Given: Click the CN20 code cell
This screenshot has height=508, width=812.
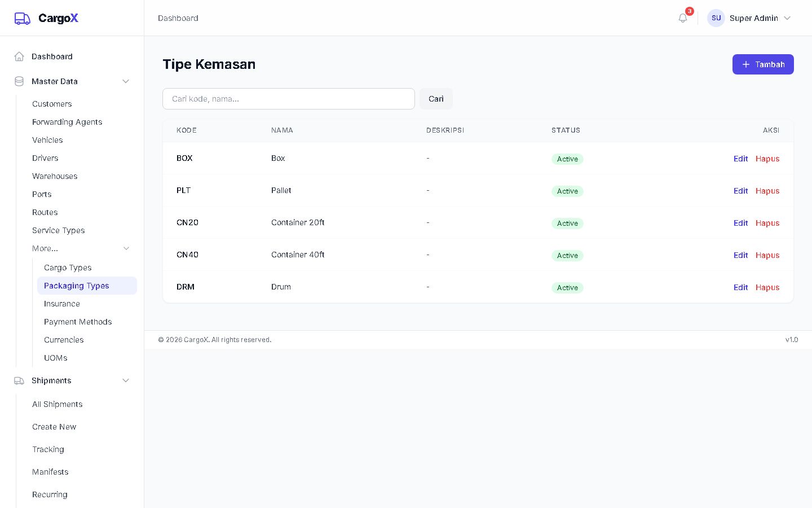Looking at the screenshot, I should [x=187, y=222].
